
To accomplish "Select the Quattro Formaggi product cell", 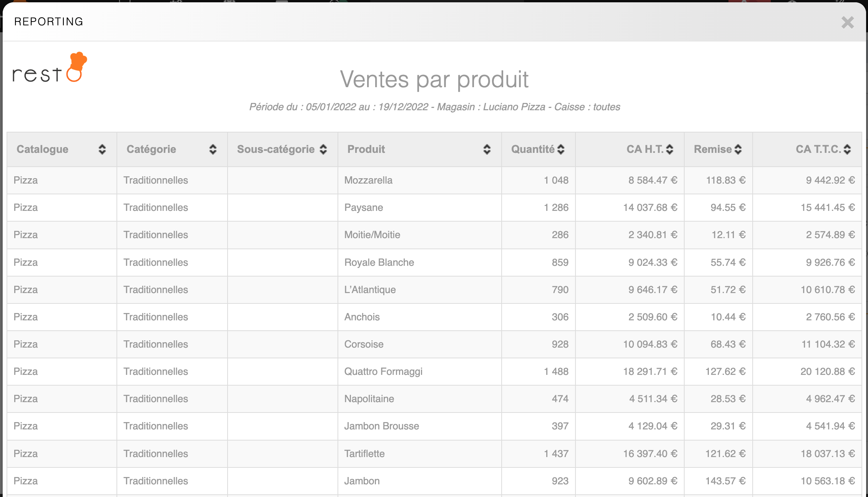I will click(x=383, y=371).
